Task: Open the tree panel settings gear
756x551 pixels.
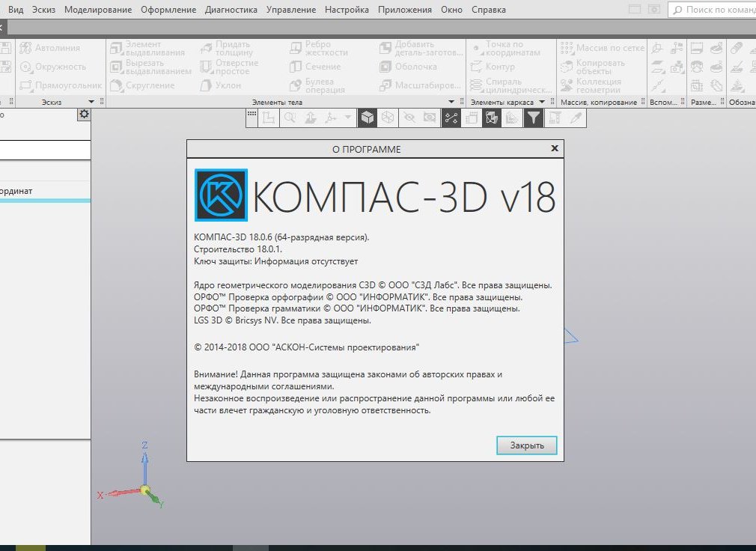Action: coord(84,115)
